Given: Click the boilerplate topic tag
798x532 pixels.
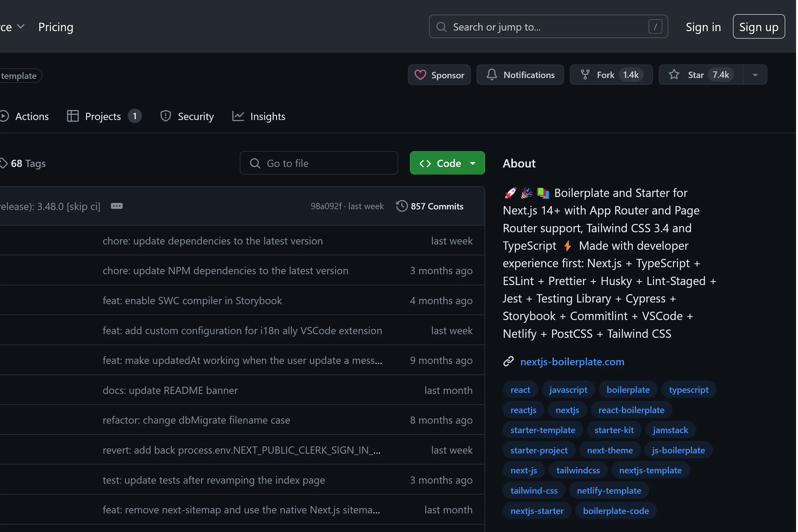Looking at the screenshot, I should 628,389.
